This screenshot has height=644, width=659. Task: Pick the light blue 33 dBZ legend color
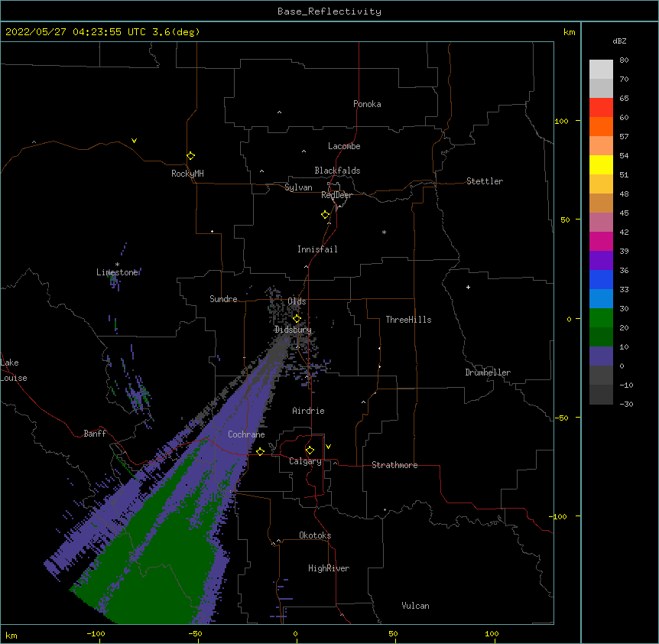pyautogui.click(x=601, y=298)
